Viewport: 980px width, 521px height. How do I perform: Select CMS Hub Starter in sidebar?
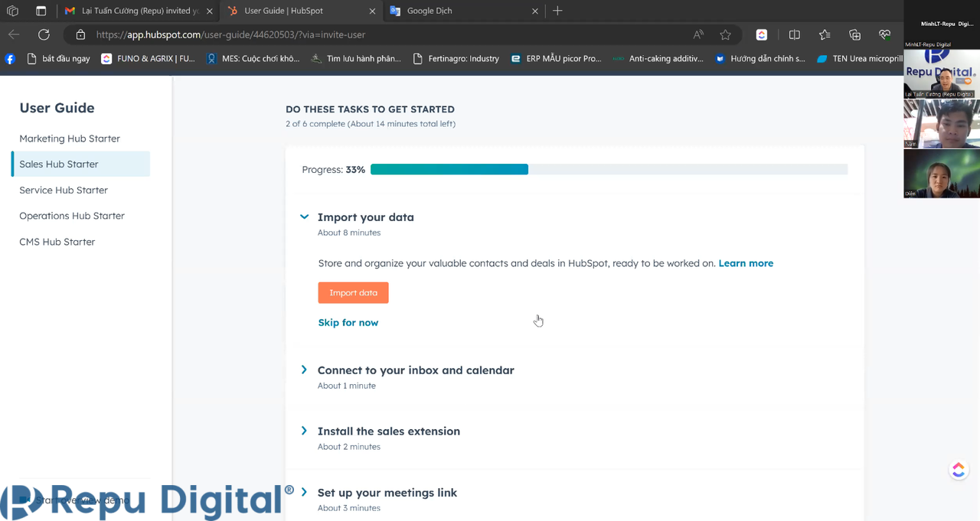point(57,242)
